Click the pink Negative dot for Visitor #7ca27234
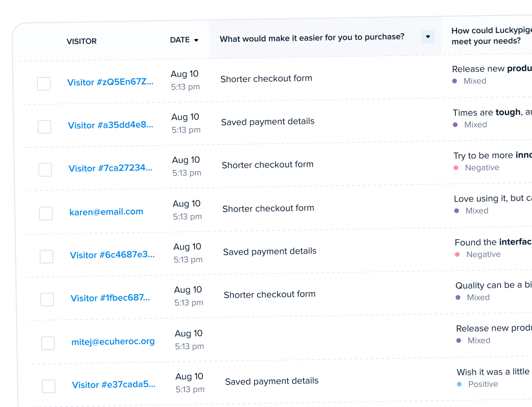 tap(456, 168)
